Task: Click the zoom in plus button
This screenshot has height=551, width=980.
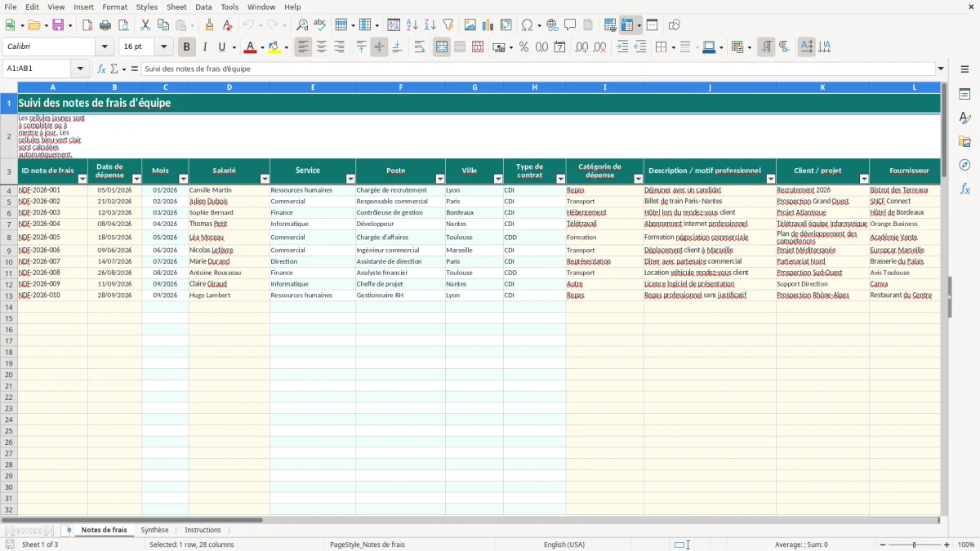Action: [947, 544]
